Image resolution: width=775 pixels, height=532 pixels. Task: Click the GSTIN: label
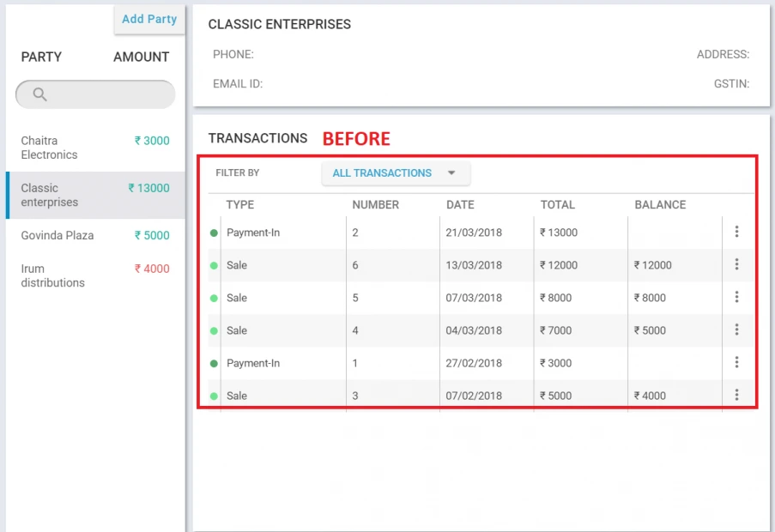(x=731, y=84)
